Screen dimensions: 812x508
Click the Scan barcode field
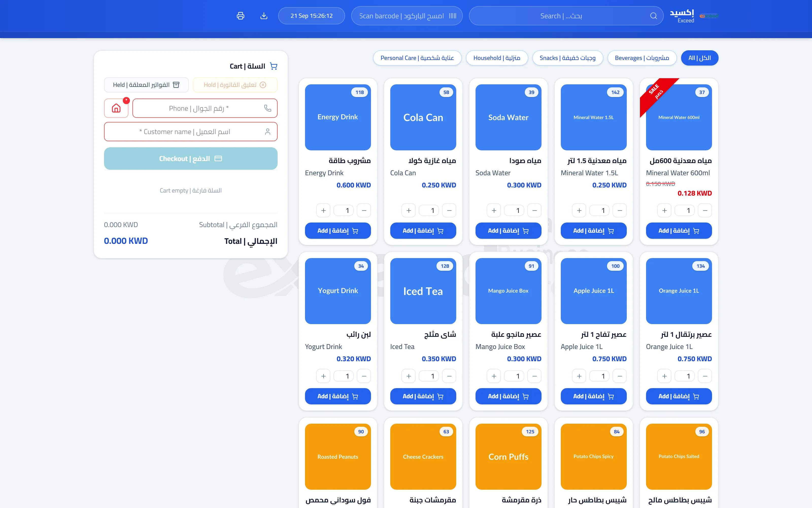[407, 16]
